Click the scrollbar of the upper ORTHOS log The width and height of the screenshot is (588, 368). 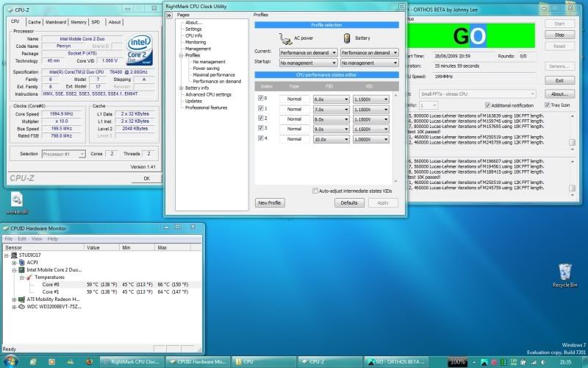pos(572,133)
